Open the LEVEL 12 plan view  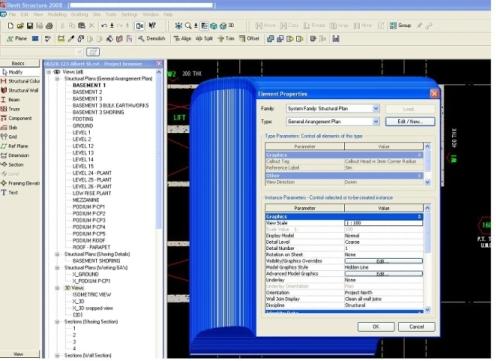point(83,146)
